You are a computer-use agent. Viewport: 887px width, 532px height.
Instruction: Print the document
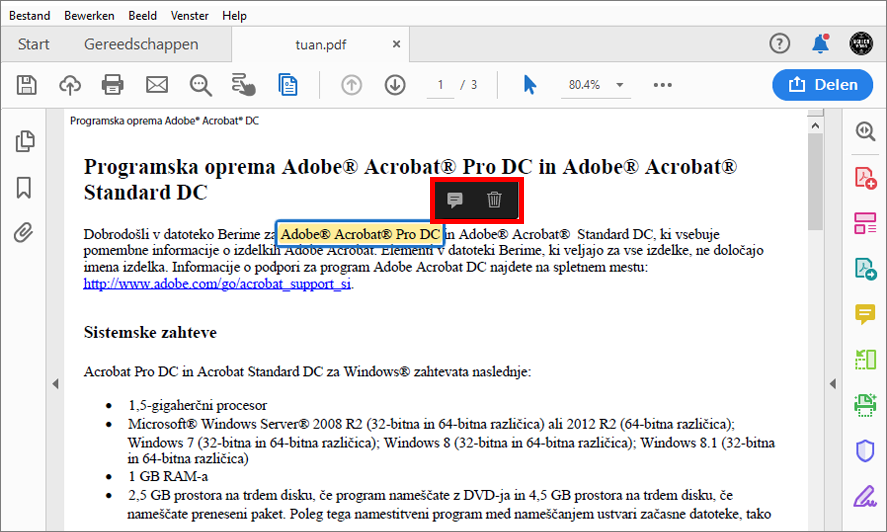pos(113,85)
